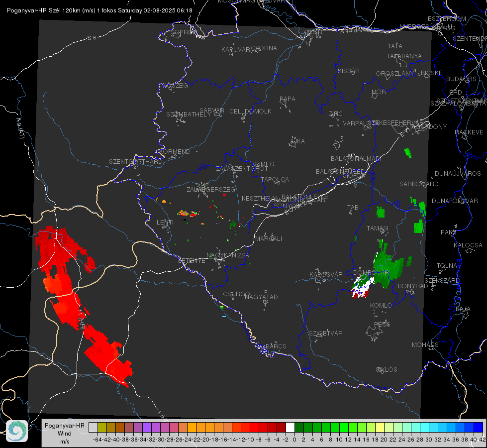
Task: Click the NAGYATAD city label
Action: 261,297
